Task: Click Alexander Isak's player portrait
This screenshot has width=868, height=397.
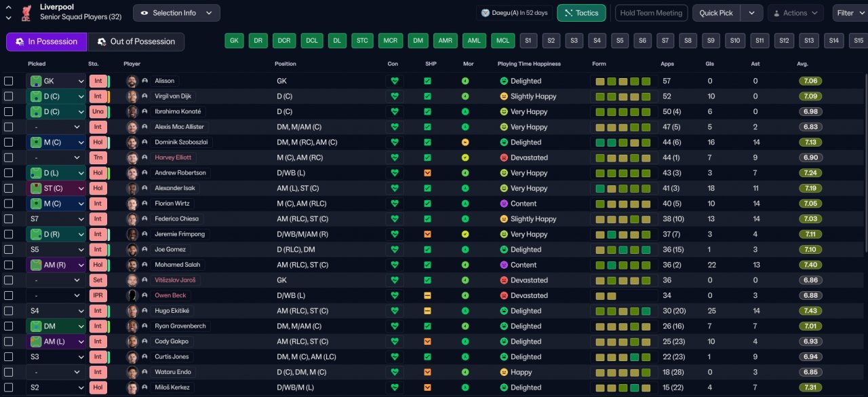Action: pyautogui.click(x=132, y=188)
